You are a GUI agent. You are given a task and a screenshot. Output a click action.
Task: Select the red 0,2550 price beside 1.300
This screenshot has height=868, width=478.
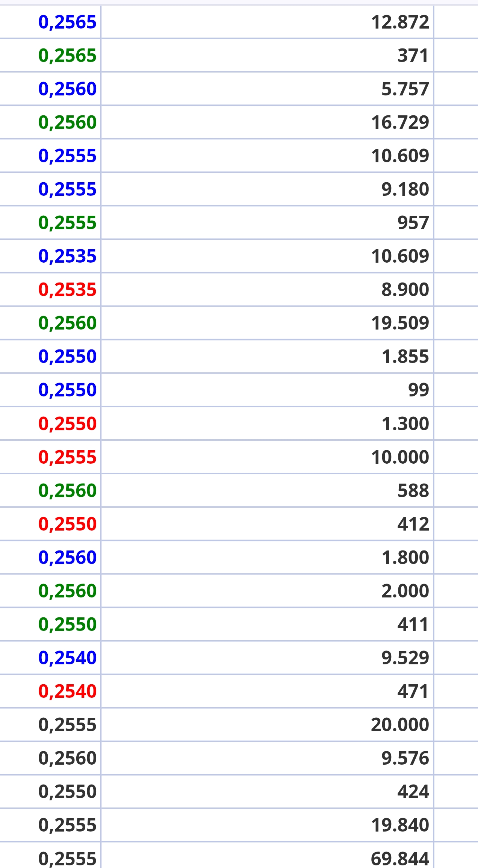pos(67,424)
